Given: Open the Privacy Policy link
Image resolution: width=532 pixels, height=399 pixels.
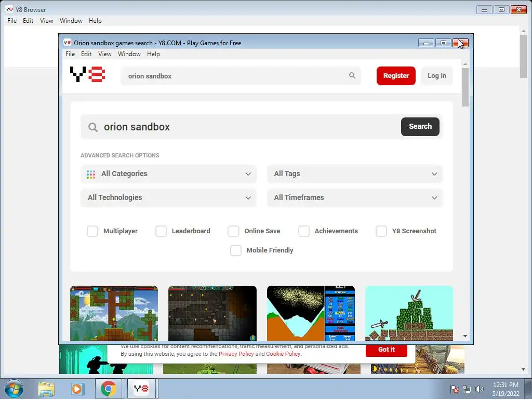Looking at the screenshot, I should [236, 354].
